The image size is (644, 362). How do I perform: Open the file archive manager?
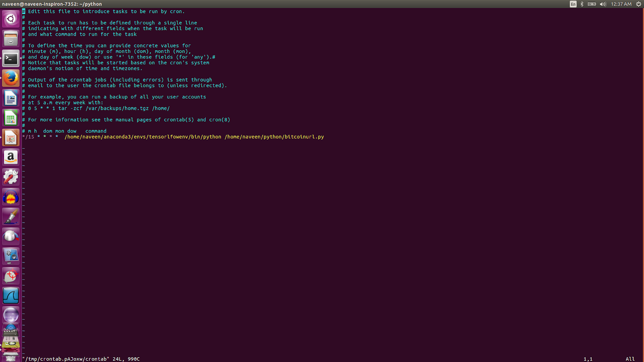point(10,39)
